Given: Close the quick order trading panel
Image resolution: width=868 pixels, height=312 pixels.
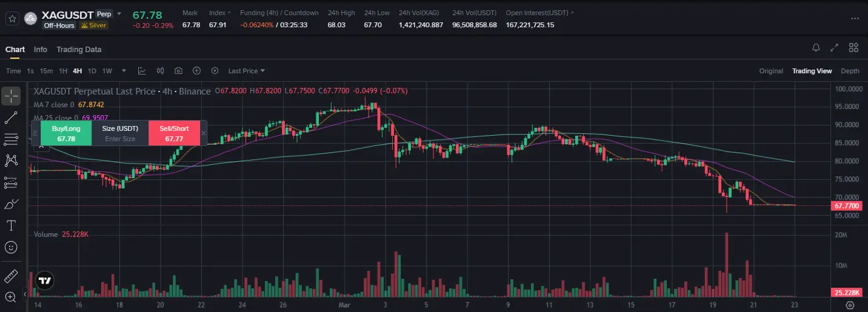Looking at the screenshot, I should [x=204, y=133].
